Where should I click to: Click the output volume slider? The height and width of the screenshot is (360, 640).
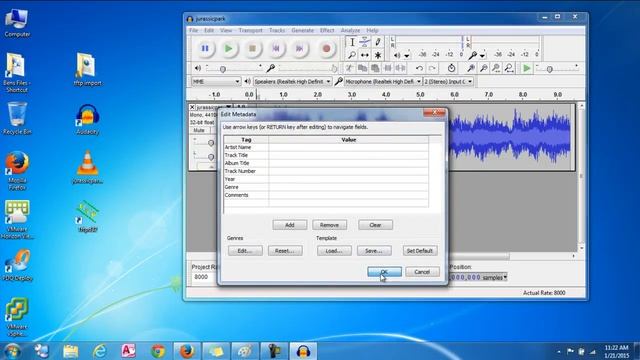pyautogui.click(x=233, y=69)
